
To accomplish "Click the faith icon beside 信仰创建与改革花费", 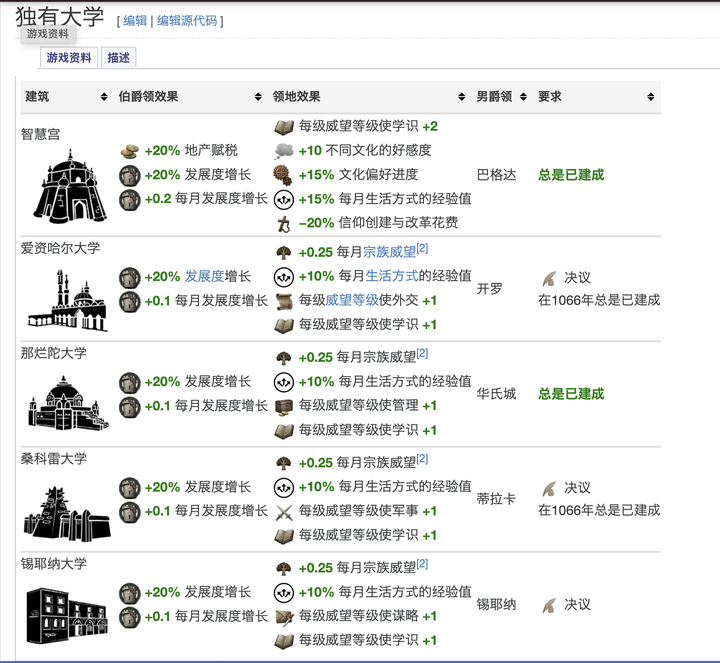I will click(x=284, y=224).
